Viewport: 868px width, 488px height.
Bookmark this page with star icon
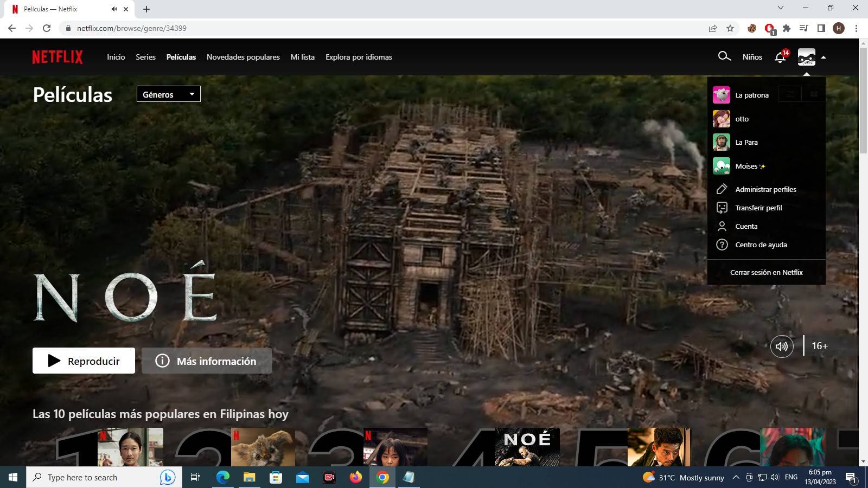click(730, 28)
